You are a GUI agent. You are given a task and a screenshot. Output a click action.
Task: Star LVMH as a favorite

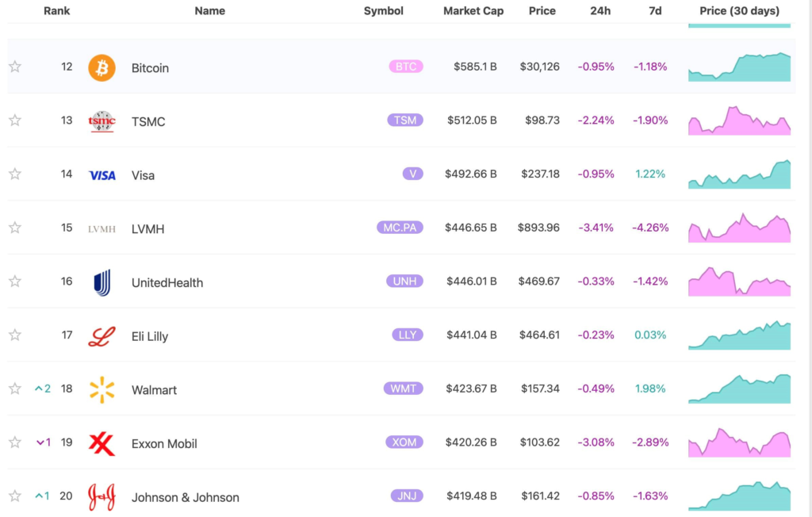15,228
